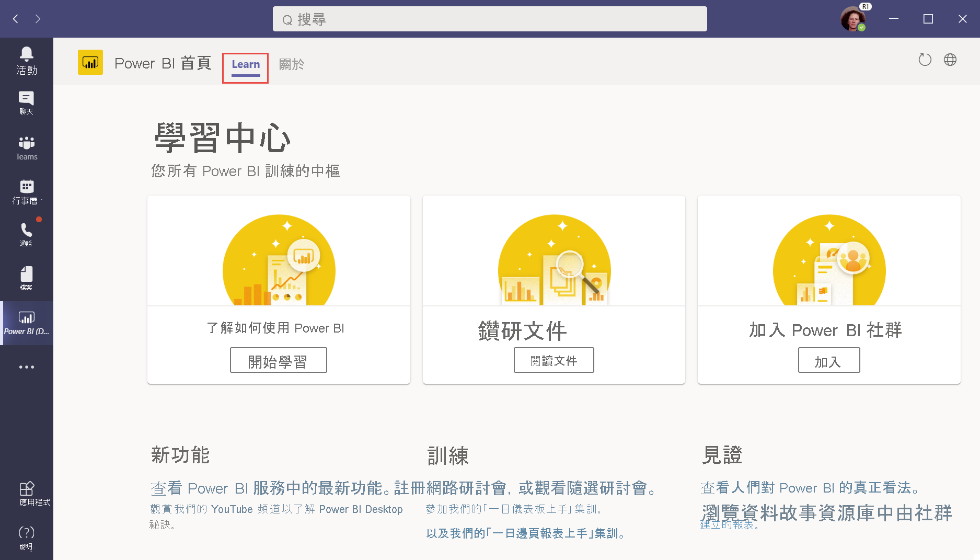Open the 檔案 (Files) sidebar icon

tap(27, 278)
